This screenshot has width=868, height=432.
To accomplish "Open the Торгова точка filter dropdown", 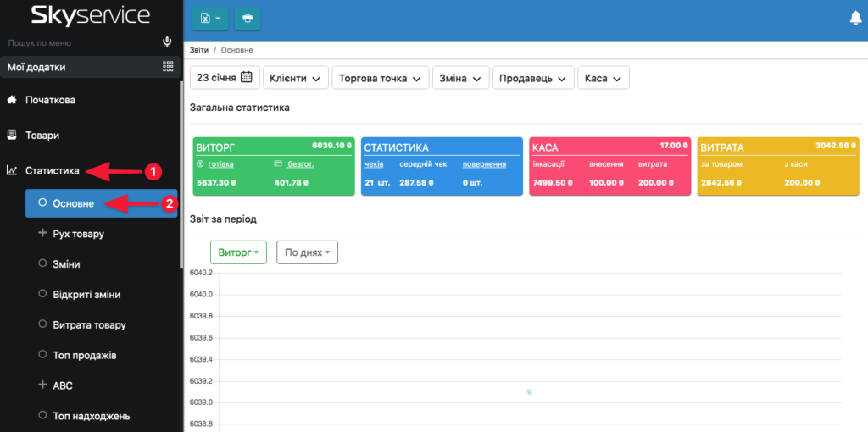I will tap(380, 78).
